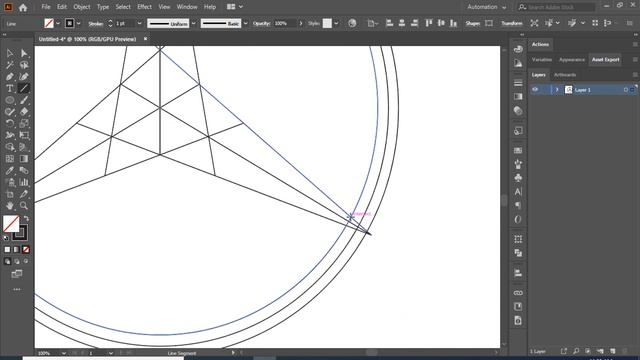The image size is (640, 360).
Task: Select the Eyedropper tool
Action: [x=10, y=171]
